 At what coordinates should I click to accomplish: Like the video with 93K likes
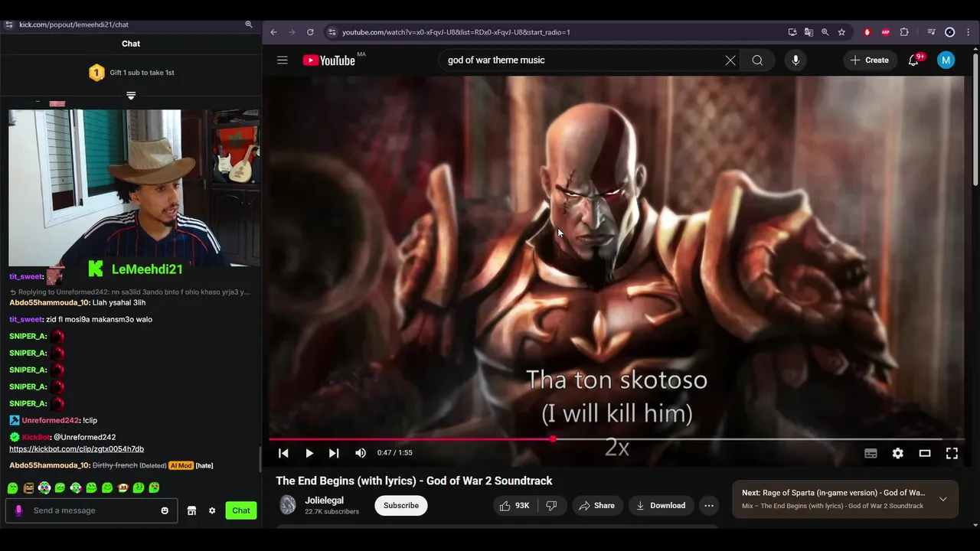[514, 505]
